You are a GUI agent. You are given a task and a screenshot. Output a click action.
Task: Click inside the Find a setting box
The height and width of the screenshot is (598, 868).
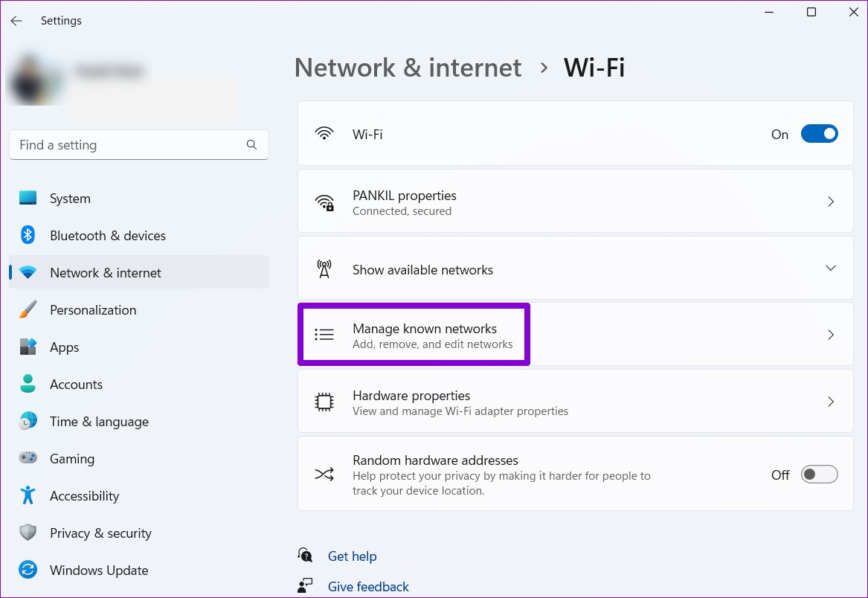[112, 144]
